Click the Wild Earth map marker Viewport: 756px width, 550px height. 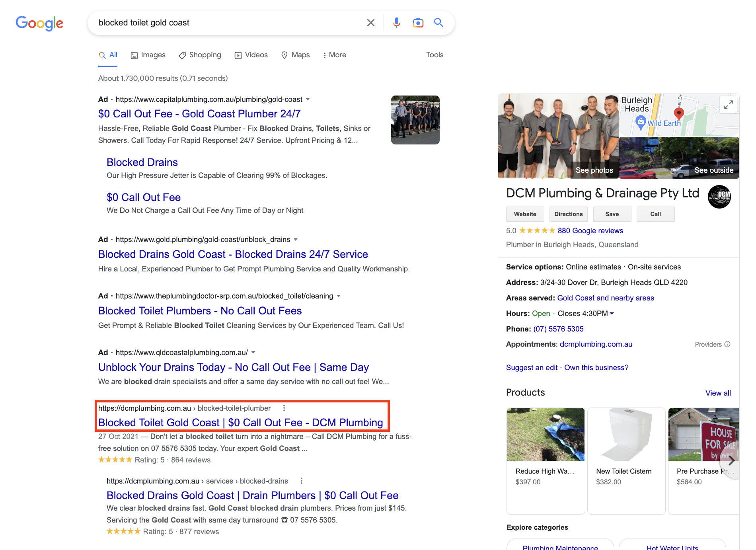pyautogui.click(x=641, y=123)
